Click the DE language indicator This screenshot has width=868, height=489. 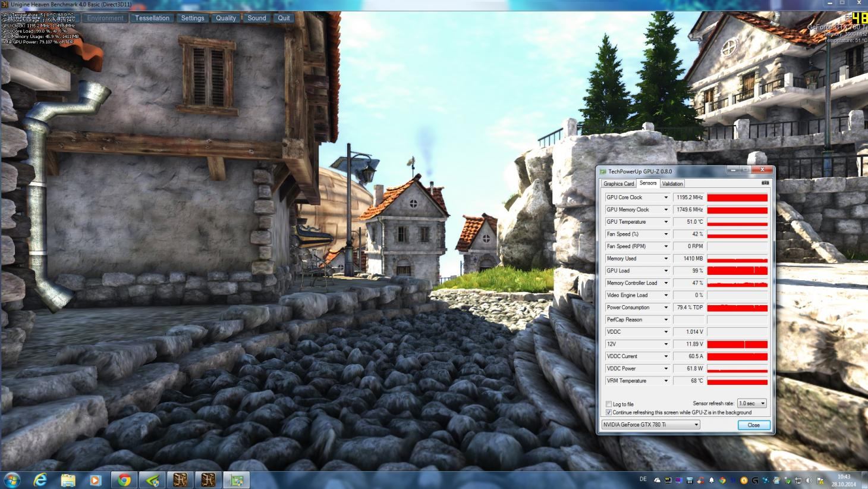click(x=643, y=479)
